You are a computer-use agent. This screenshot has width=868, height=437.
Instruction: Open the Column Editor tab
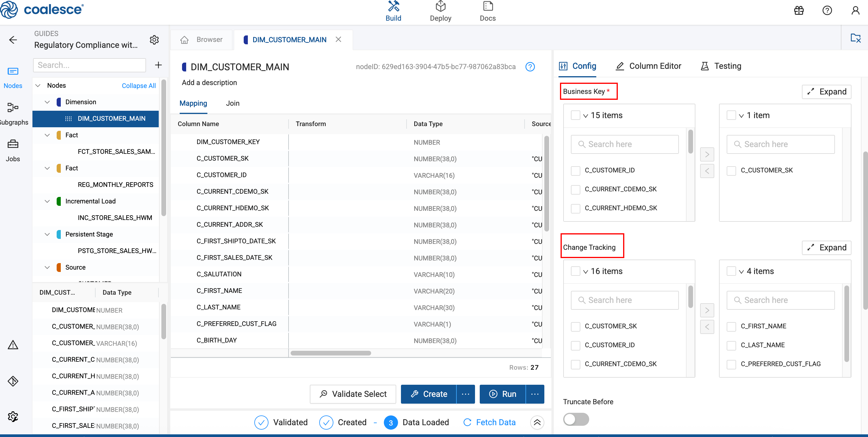pyautogui.click(x=648, y=66)
